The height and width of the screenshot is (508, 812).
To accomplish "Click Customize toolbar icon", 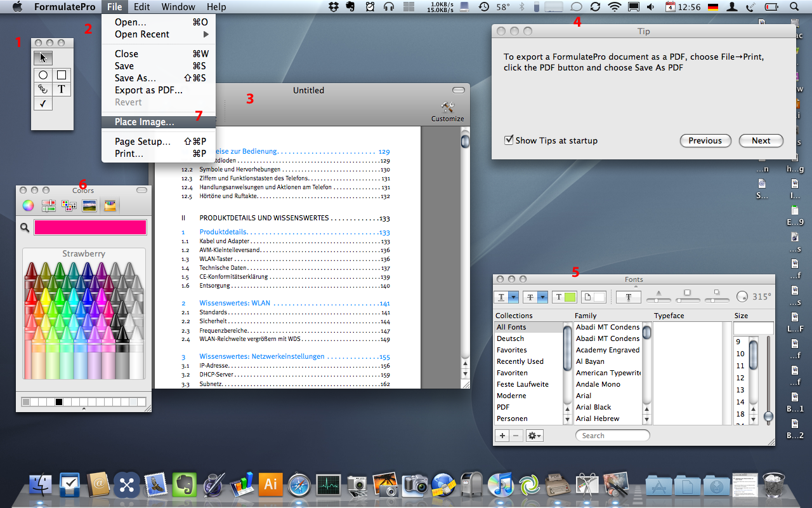I will coord(447,110).
